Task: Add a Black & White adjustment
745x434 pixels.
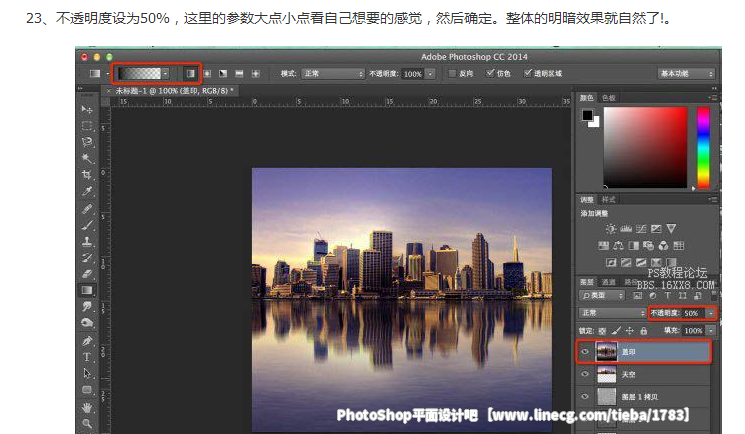Action: pos(633,245)
